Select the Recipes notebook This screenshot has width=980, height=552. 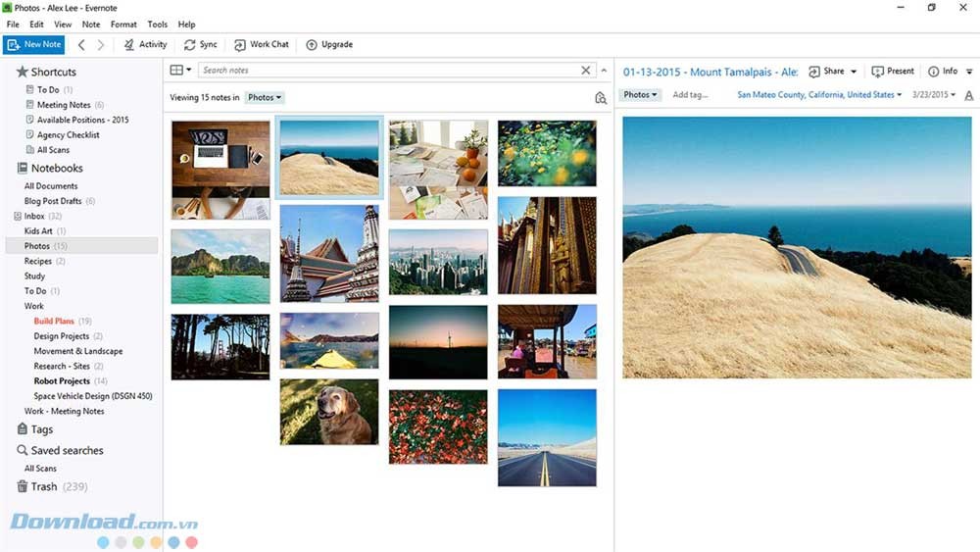[38, 262]
